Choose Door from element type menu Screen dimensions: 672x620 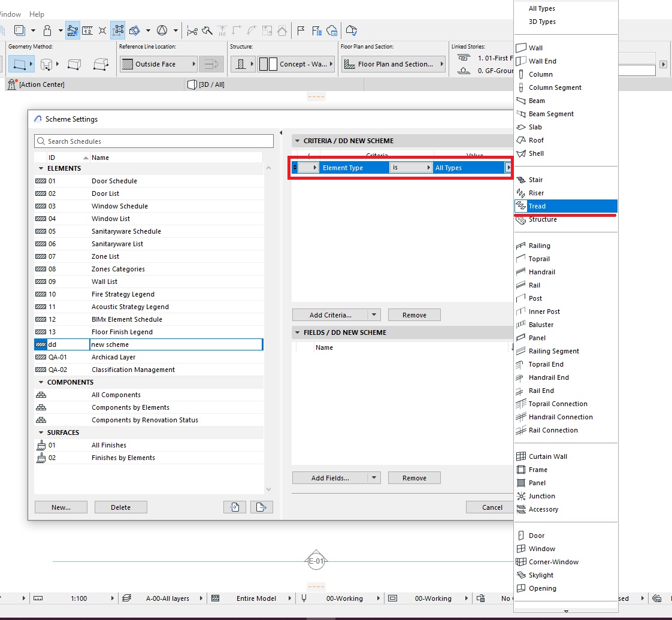566,535
